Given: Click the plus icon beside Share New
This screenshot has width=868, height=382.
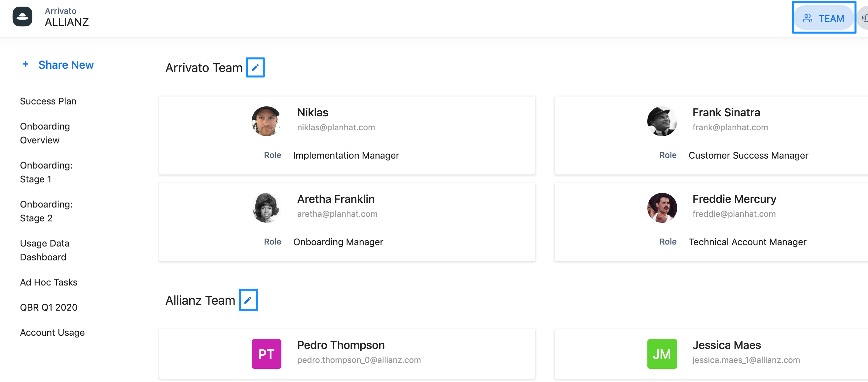Looking at the screenshot, I should 26,64.
